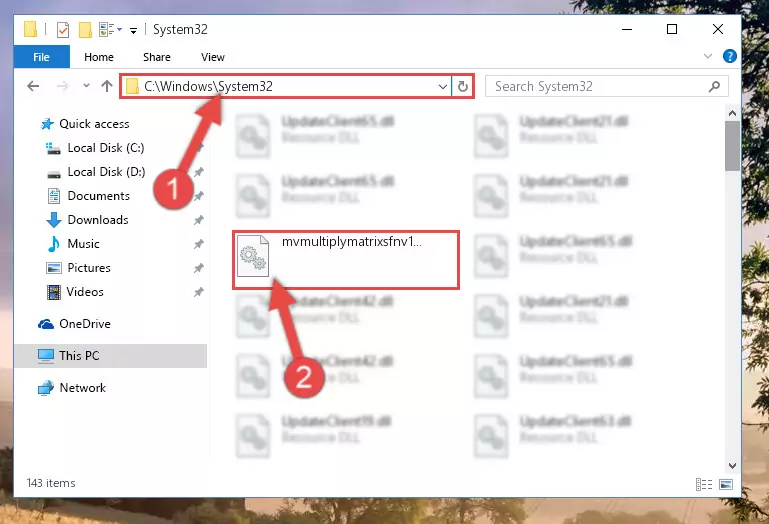The width and height of the screenshot is (769, 524).
Task: Select the mvmultiplymatrixsfnv1... file name
Action: click(352, 241)
